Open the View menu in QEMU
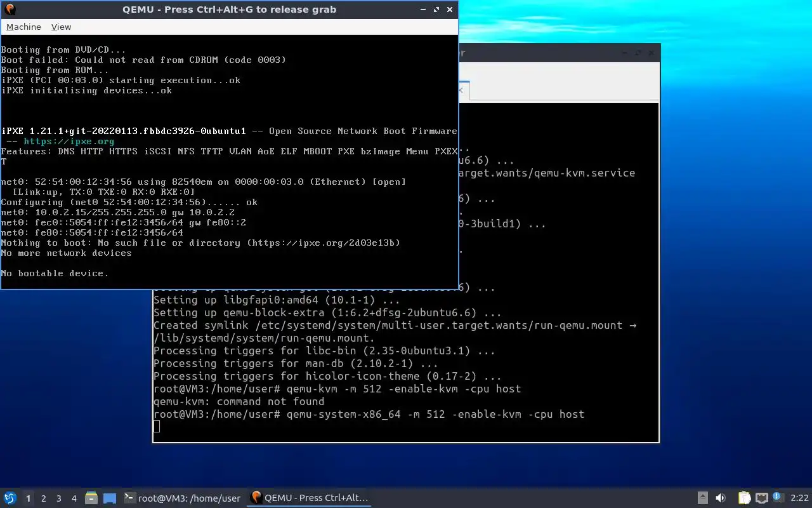 pyautogui.click(x=61, y=27)
